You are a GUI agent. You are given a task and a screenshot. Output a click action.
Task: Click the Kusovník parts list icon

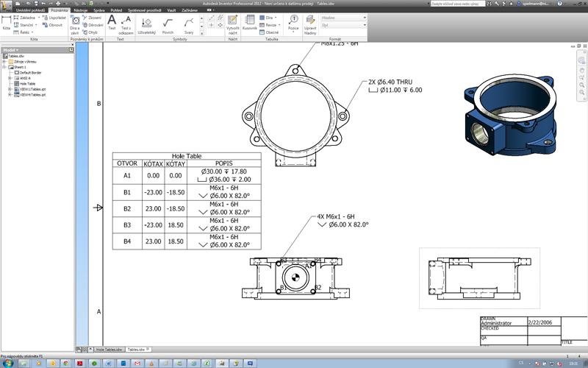click(251, 23)
